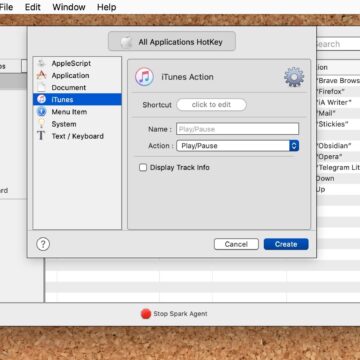Click the iTunes Action music note icon
Viewport: 360px width, 360px height.
[x=144, y=77]
